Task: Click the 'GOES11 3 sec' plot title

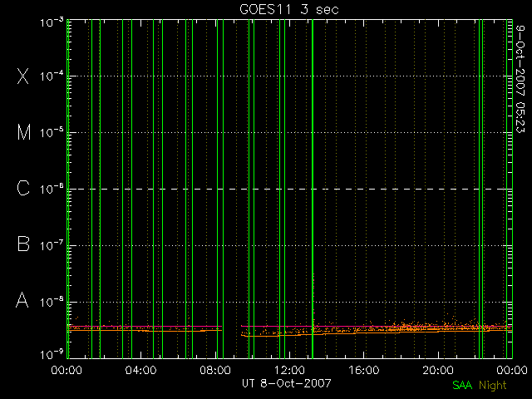Action: (x=289, y=9)
